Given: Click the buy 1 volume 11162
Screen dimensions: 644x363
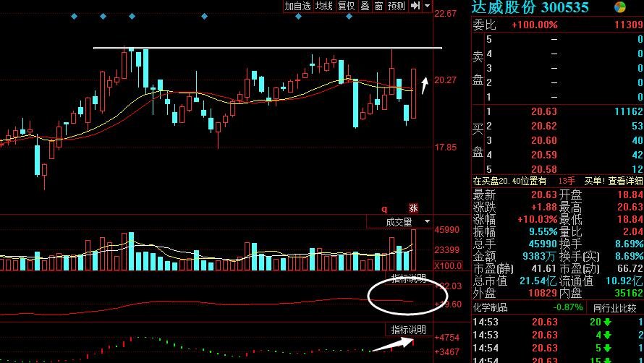Looking at the screenshot, I should click(x=629, y=111).
